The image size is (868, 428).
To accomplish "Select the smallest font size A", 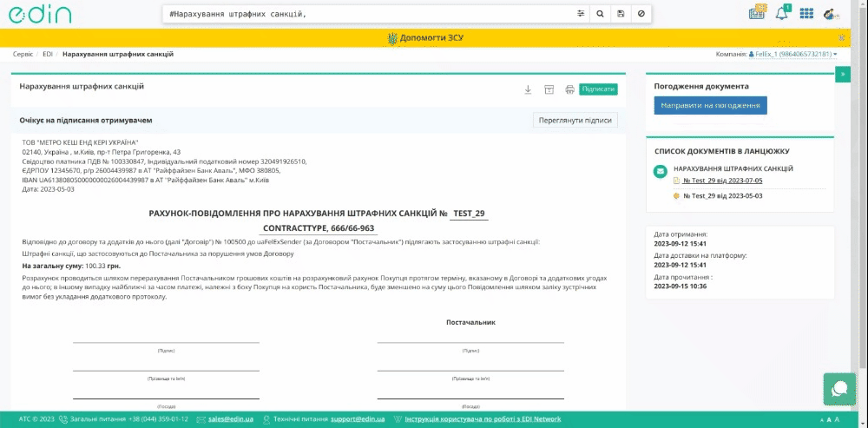I will [823, 421].
